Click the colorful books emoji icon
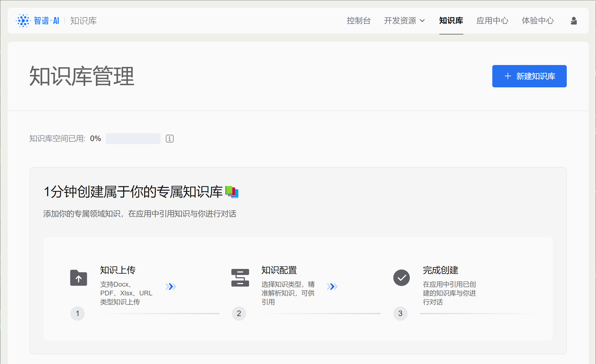This screenshot has height=364, width=596. coord(232,192)
